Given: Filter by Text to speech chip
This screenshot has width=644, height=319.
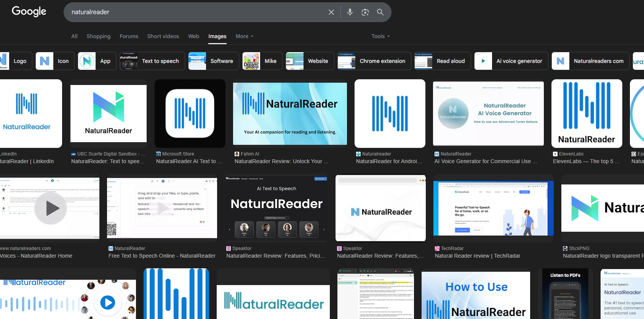Looking at the screenshot, I should tap(152, 61).
